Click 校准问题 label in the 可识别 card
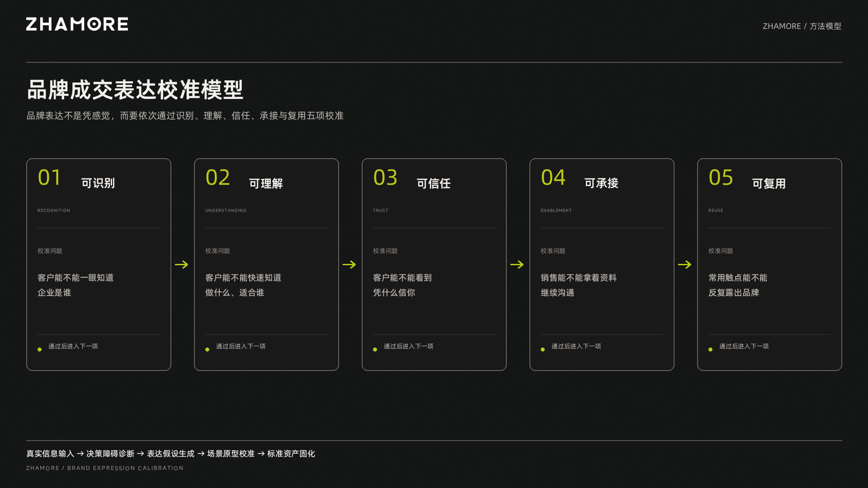868x488 pixels. (50, 251)
